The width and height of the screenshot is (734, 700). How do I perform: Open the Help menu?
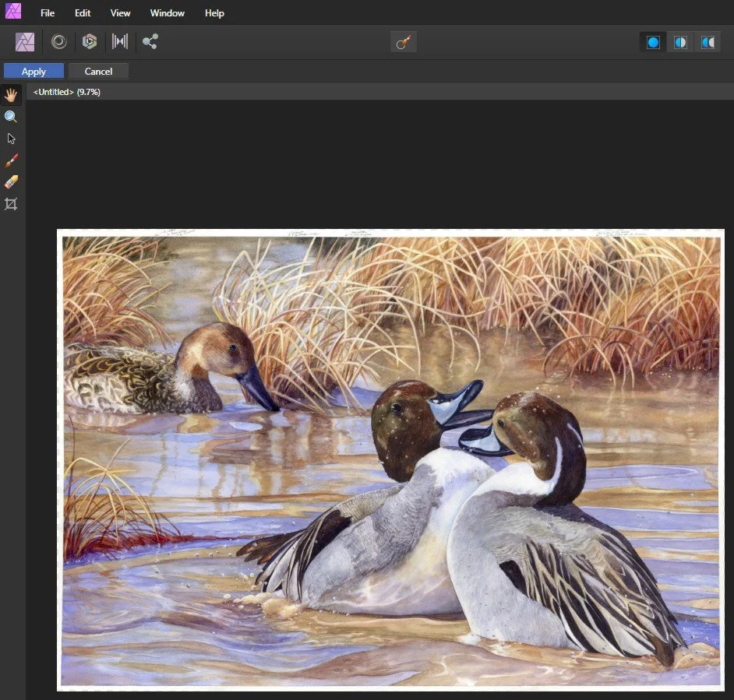214,13
